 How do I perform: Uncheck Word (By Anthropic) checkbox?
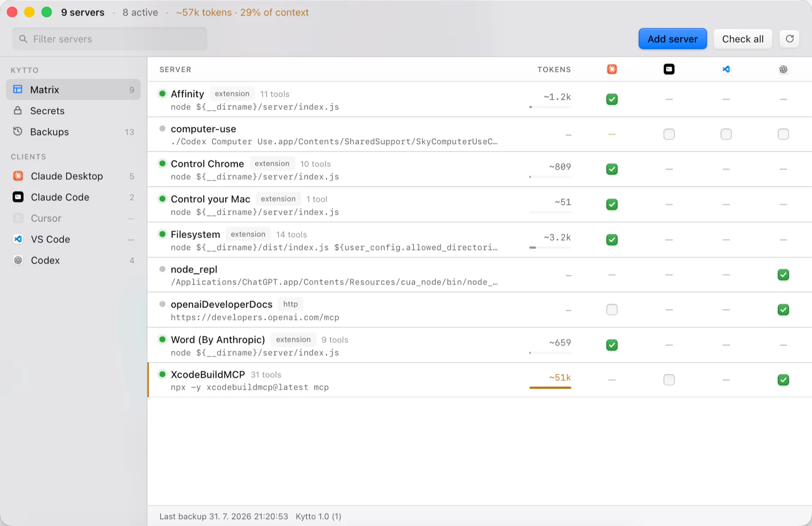coord(612,345)
